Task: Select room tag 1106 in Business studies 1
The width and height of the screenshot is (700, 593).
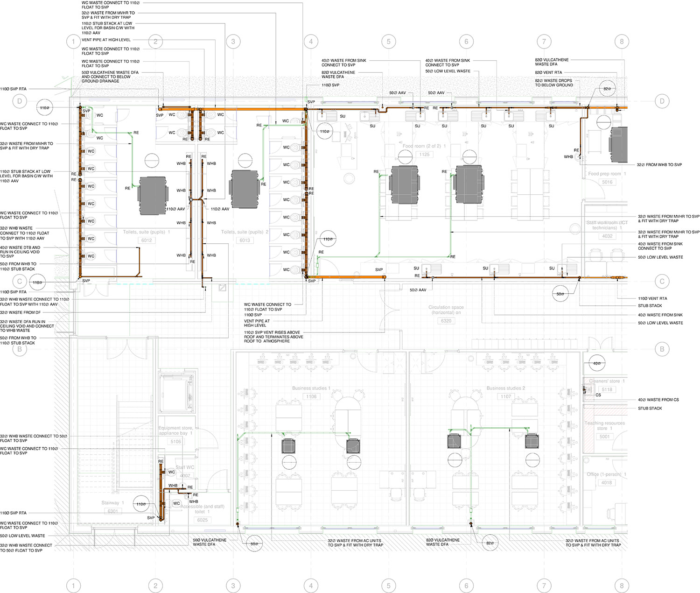Action: [x=311, y=396]
